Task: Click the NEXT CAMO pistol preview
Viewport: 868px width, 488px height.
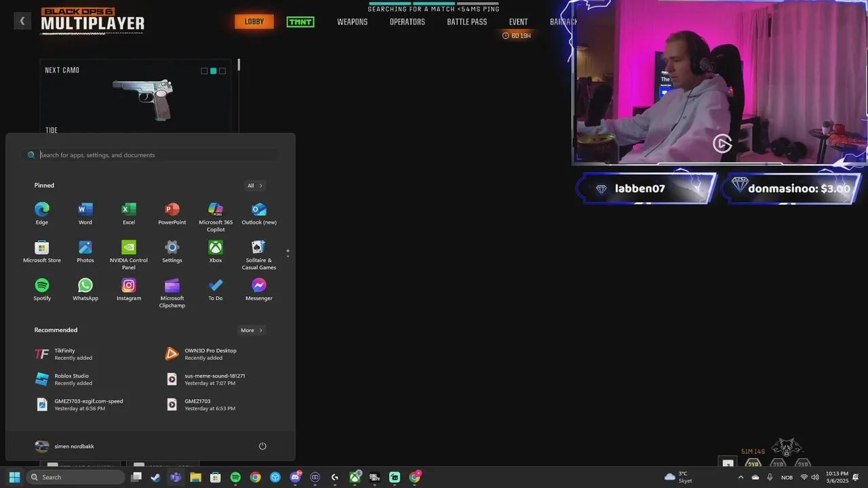Action: (x=142, y=100)
